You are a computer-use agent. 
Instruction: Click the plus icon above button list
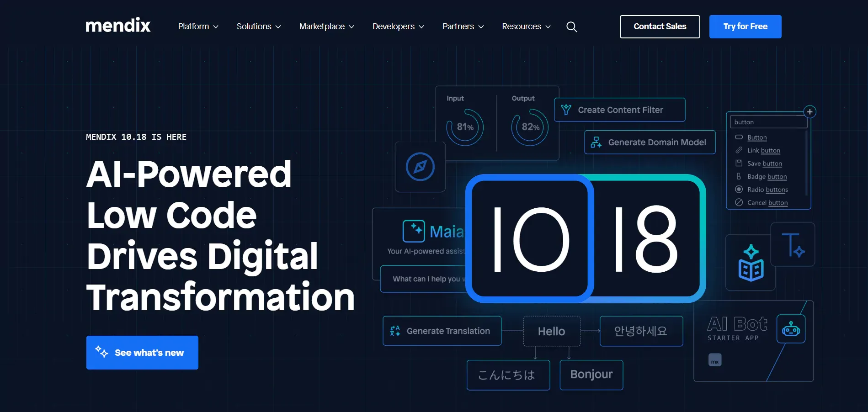click(809, 112)
